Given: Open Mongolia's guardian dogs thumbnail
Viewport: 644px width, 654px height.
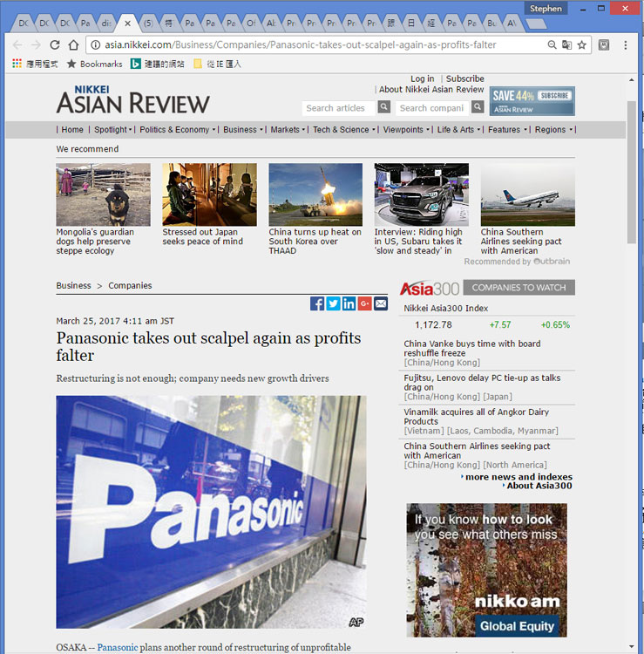Looking at the screenshot, I should coord(104,194).
